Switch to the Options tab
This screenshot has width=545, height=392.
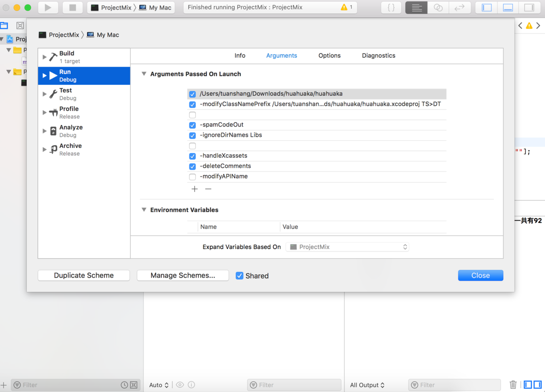click(329, 55)
